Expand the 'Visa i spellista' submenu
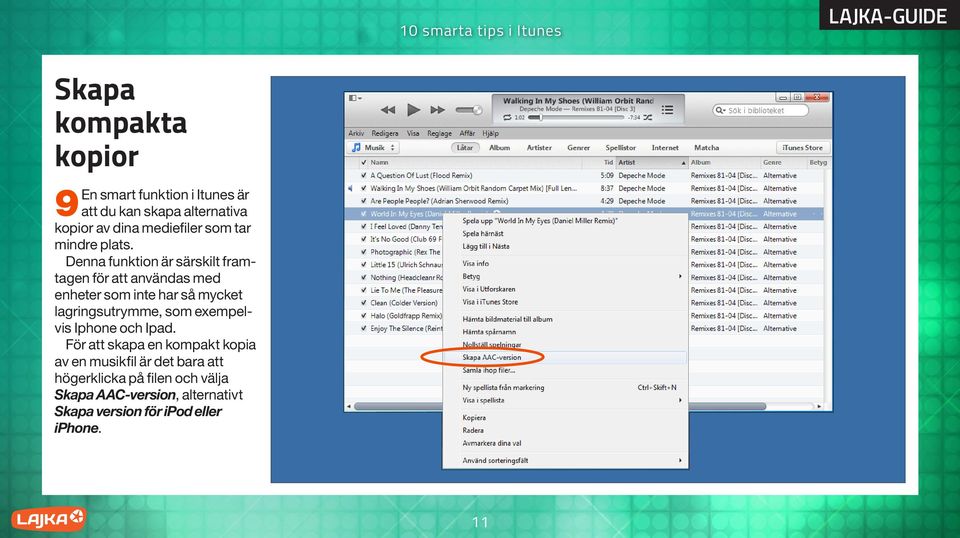 coord(565,400)
